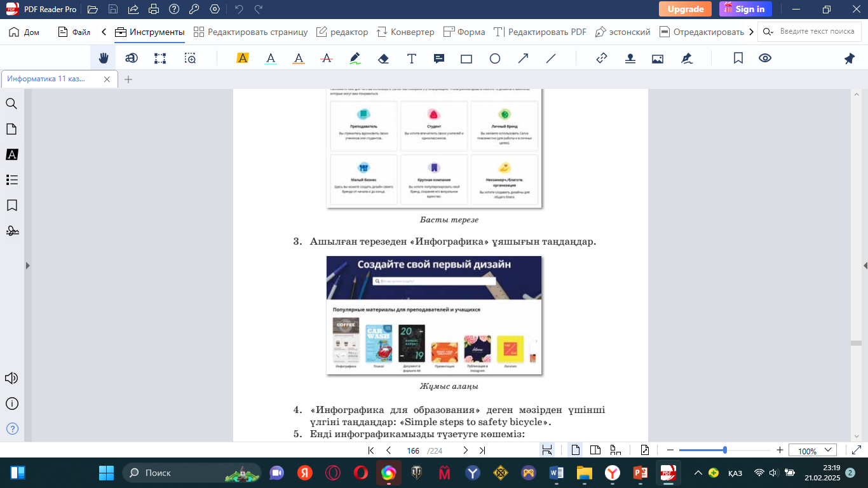Show the bookmarks panel in the left sidebar
868x488 pixels.
(x=11, y=205)
